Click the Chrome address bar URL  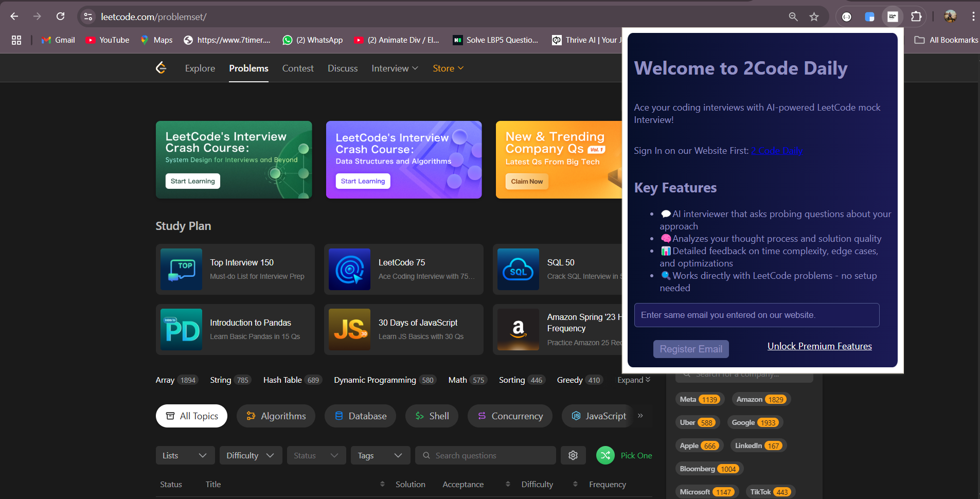point(154,17)
